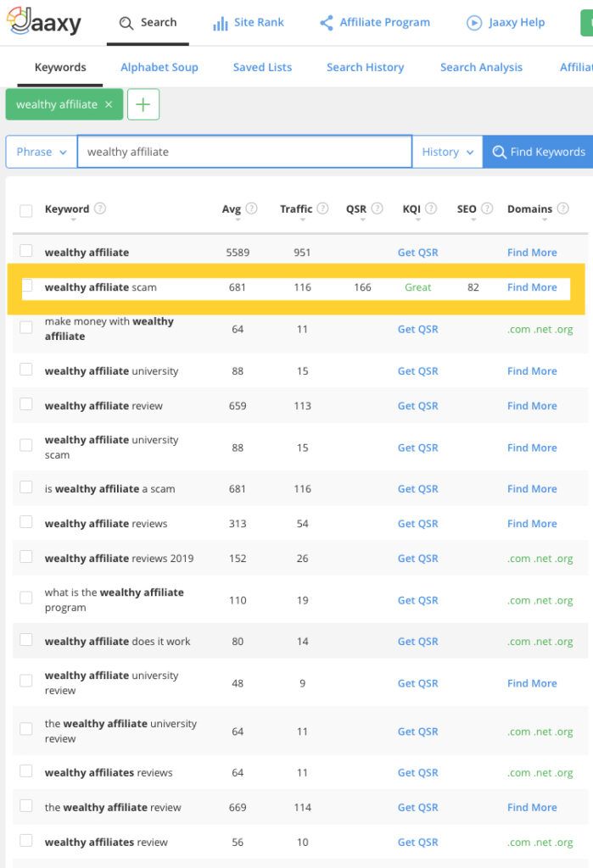Open the Avg column help question mark

click(x=251, y=209)
